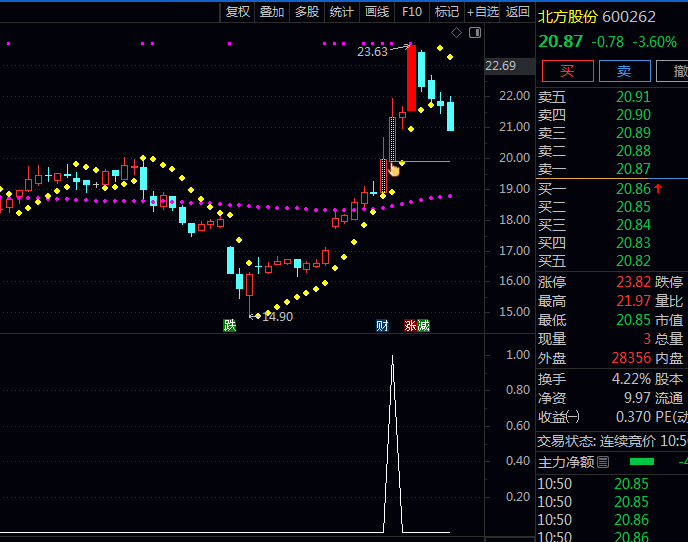The image size is (688, 542).
Task: Click the 涨停 limit-up value 23.82
Action: [x=633, y=282]
